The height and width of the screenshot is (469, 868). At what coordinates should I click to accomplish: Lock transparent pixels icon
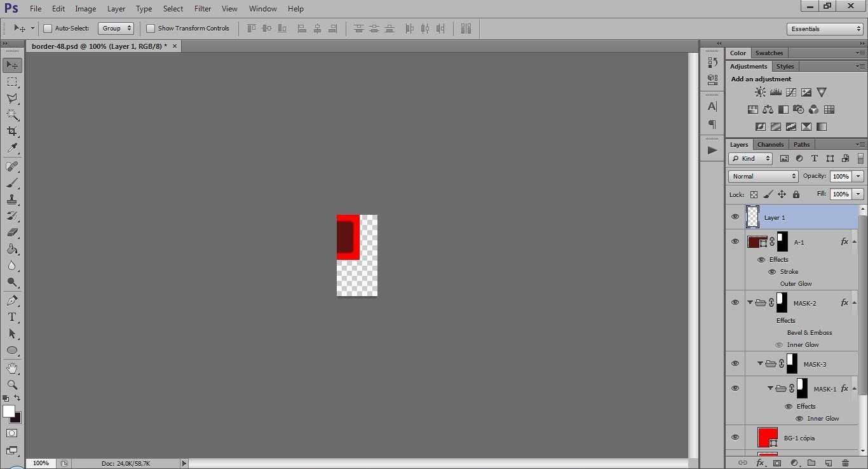[754, 194]
